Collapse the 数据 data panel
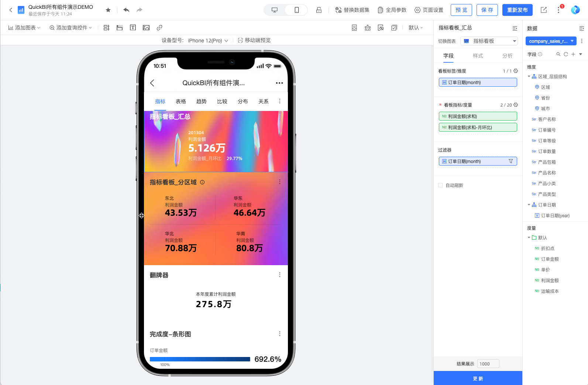Image resolution: width=588 pixels, height=385 pixels. (582, 28)
